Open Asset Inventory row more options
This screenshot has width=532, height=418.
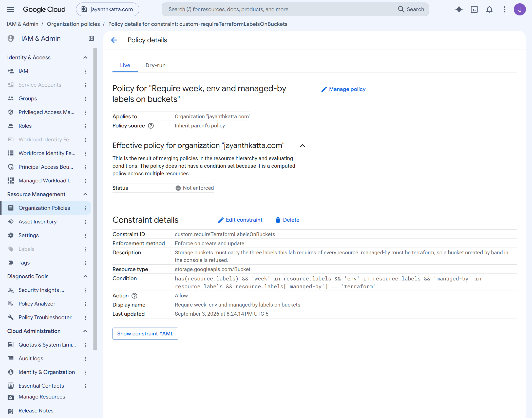(x=85, y=222)
